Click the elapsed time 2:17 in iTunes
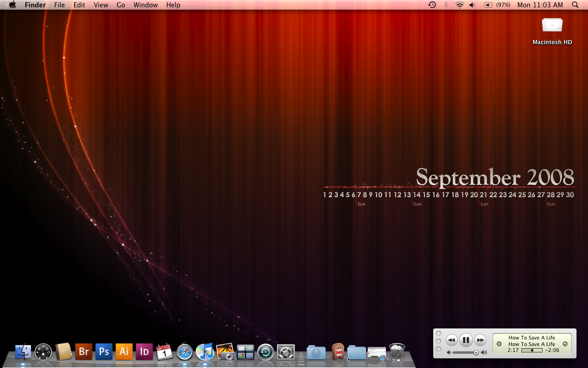Image resolution: width=588 pixels, height=368 pixels. (x=513, y=350)
